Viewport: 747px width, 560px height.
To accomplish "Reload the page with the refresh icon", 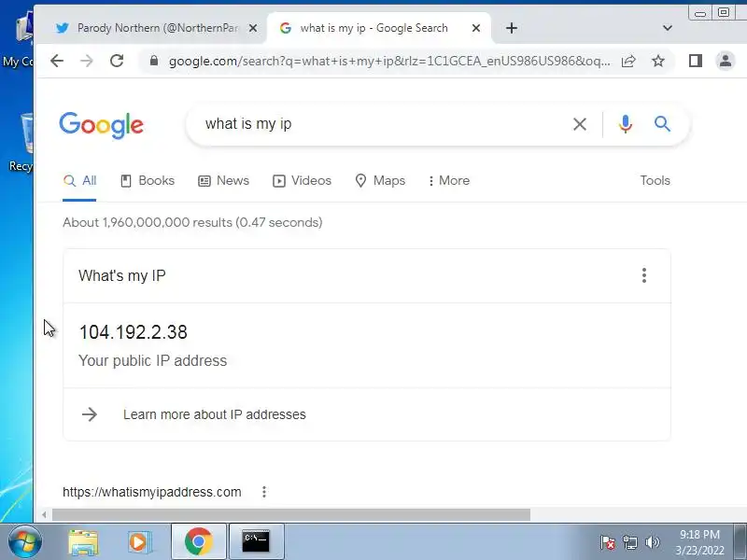I will point(117,61).
